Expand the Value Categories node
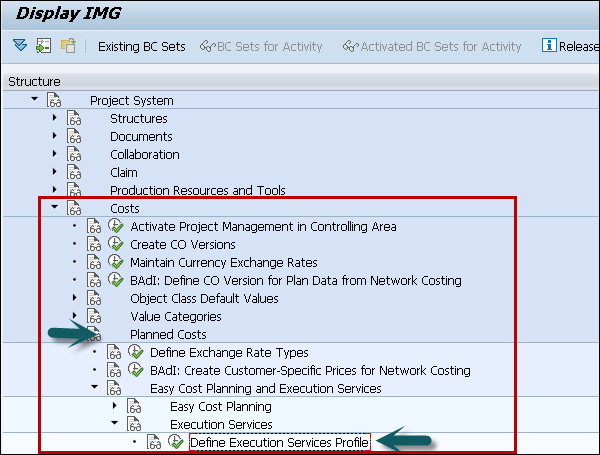This screenshot has height=455, width=600. coord(75,316)
